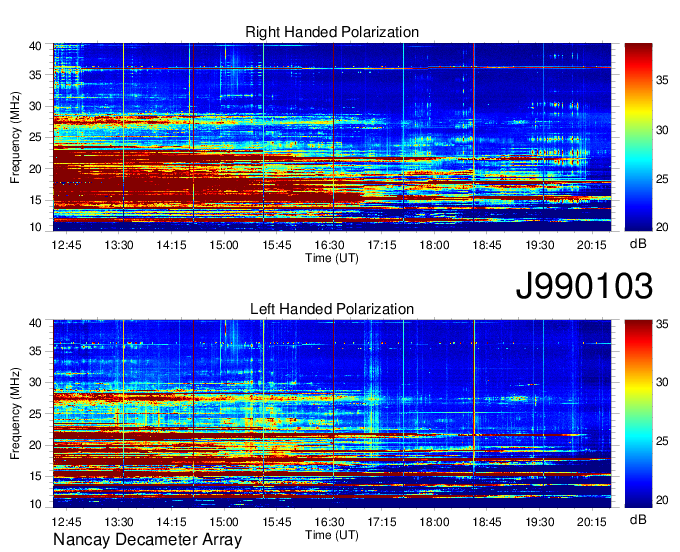Screen dimensions: 680x552
Task: Click 14:15 tick on Left Handed time axis
Action: pos(171,522)
